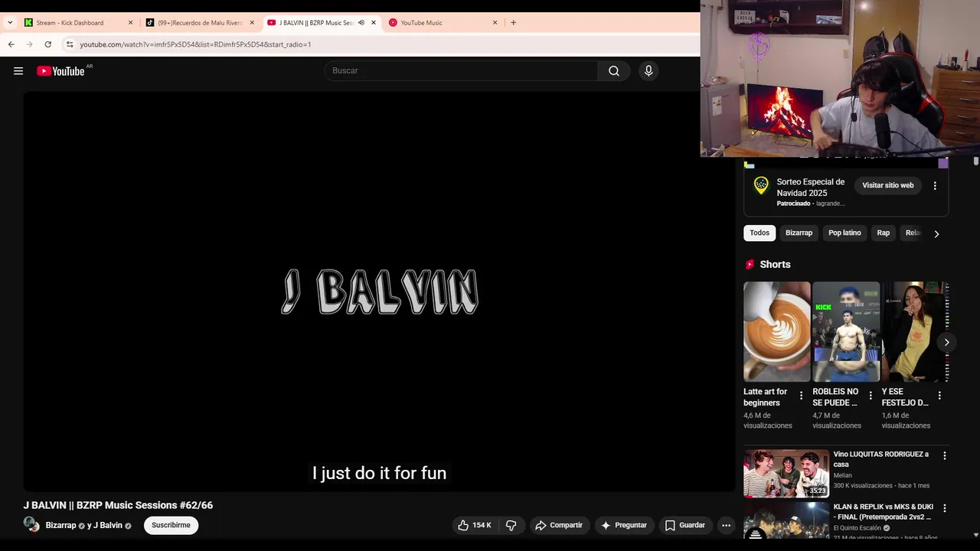Open the YouTube hamburger guide menu
The image size is (980, 551).
pyautogui.click(x=18, y=71)
